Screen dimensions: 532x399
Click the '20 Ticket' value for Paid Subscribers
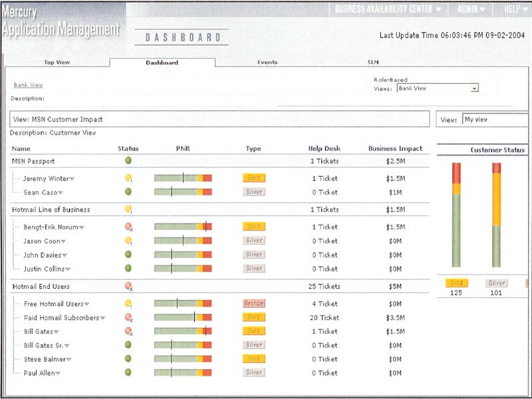[x=325, y=318]
